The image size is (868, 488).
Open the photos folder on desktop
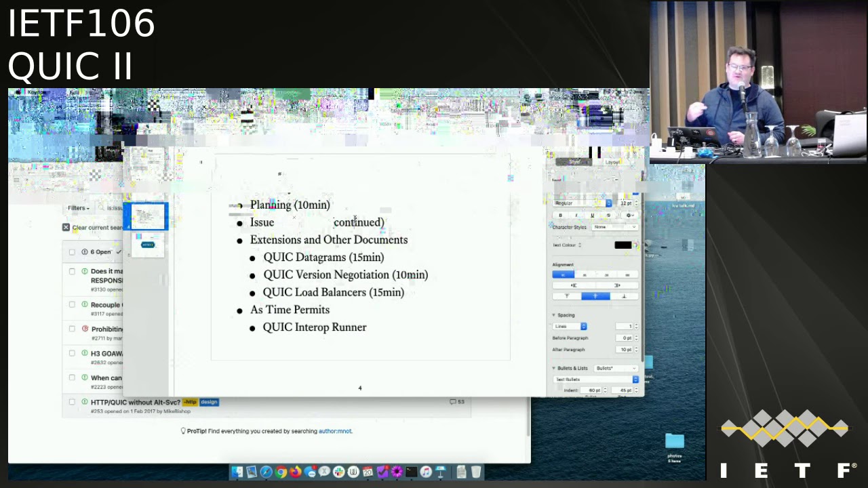click(x=674, y=441)
